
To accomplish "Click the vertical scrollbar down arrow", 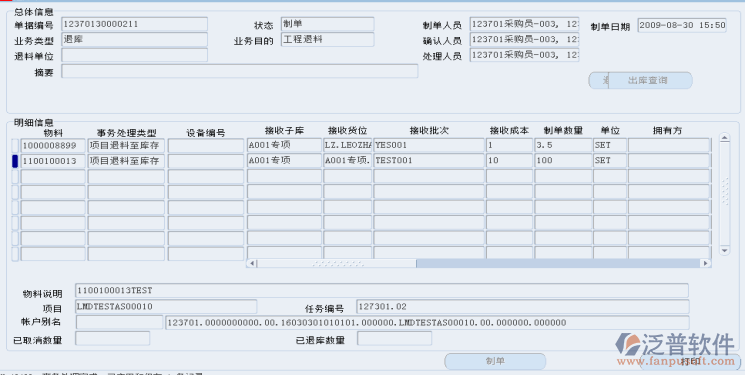I will click(724, 250).
